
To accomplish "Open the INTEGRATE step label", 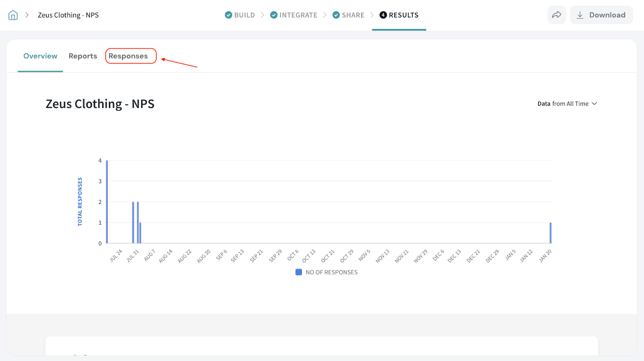I will 298,15.
